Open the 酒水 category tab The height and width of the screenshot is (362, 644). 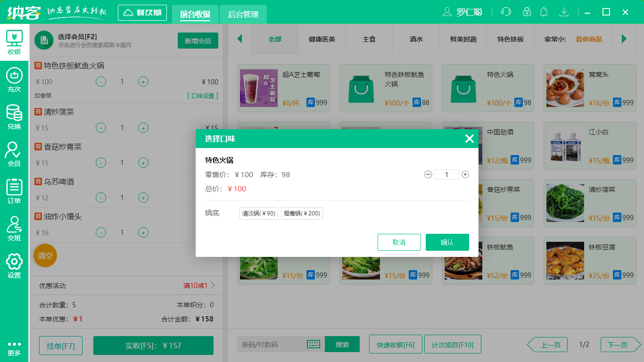click(x=415, y=40)
